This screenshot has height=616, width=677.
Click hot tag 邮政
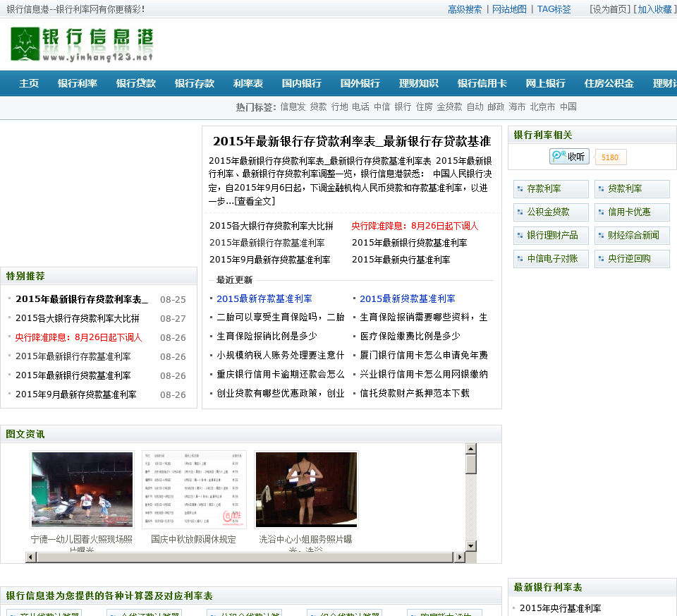click(496, 107)
